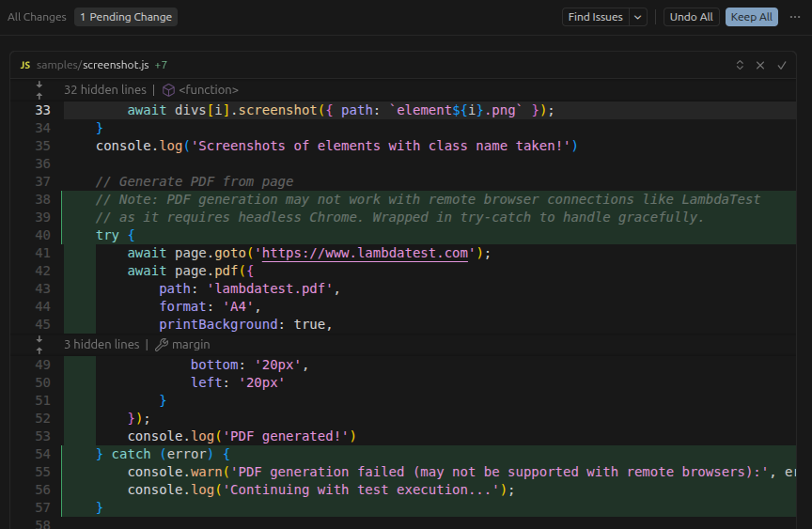Click the divs[i].screenshot code line
Viewport: 812px width, 529px height.
(341, 110)
